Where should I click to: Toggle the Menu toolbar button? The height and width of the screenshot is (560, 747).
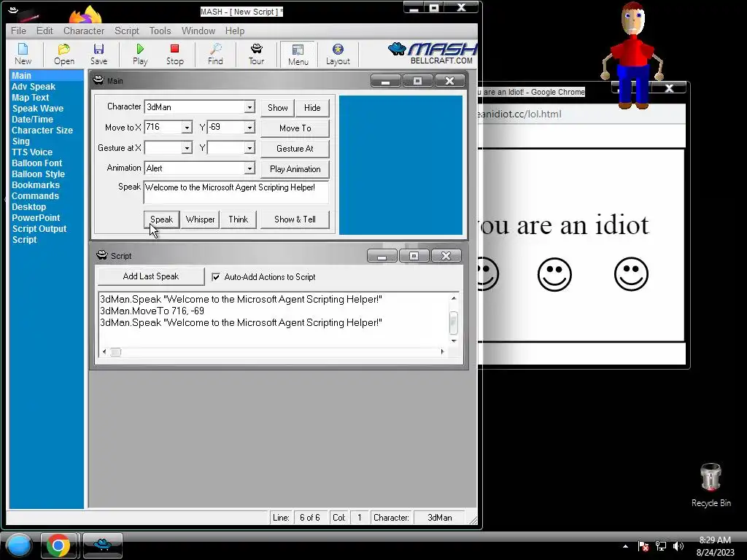point(298,54)
